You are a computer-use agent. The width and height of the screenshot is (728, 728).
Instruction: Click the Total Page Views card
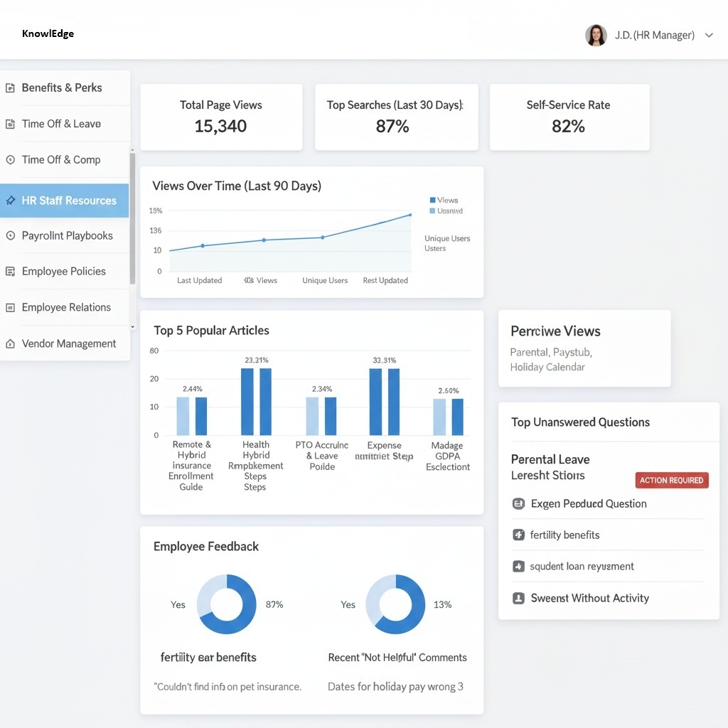click(221, 117)
